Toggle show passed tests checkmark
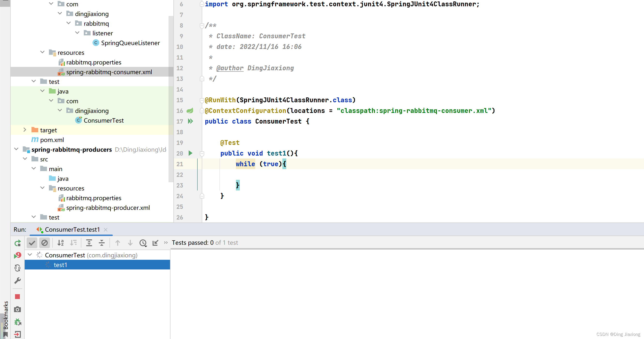Screen dimensions: 644x339 (x=32, y=243)
